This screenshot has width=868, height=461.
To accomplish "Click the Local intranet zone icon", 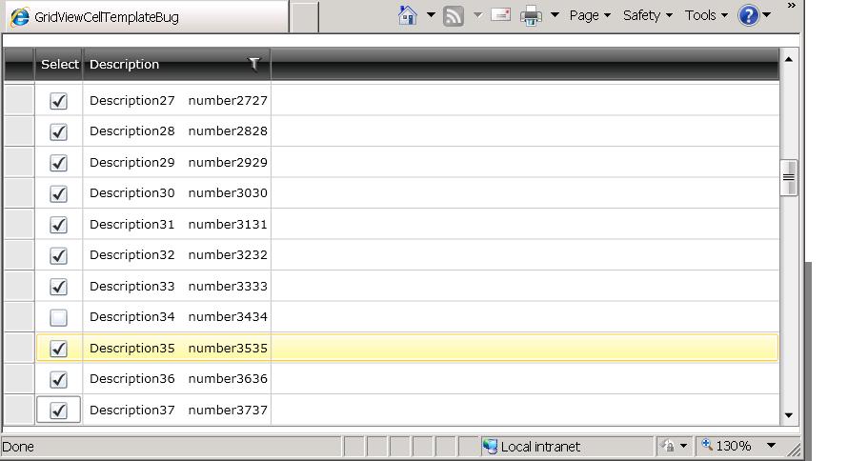I will tap(490, 446).
